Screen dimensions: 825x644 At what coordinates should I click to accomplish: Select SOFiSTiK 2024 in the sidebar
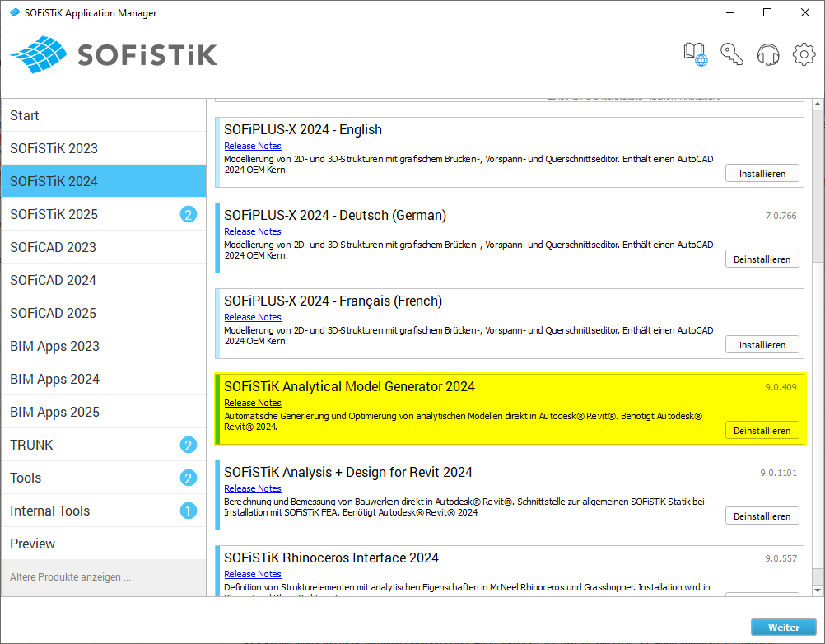104,181
